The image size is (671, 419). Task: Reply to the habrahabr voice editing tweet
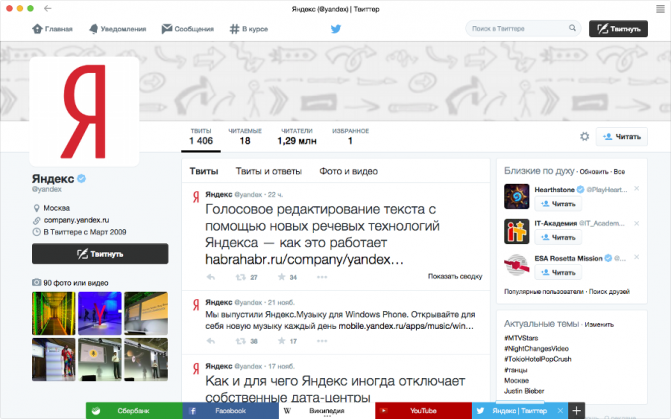(x=211, y=277)
